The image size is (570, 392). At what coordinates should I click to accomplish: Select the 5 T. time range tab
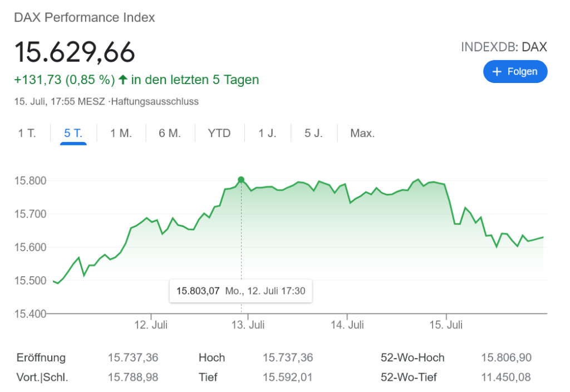point(73,134)
